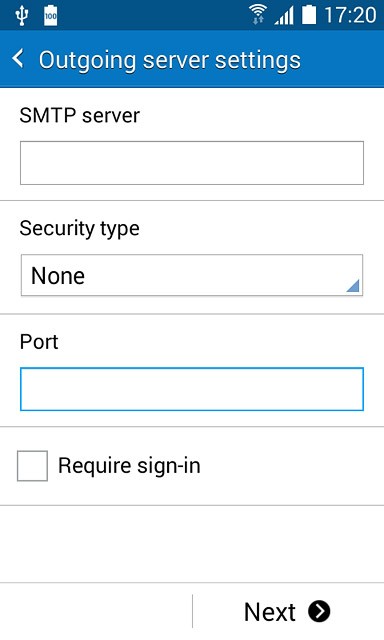Tap the USB connection status icon
The width and height of the screenshot is (384, 640).
(21, 16)
